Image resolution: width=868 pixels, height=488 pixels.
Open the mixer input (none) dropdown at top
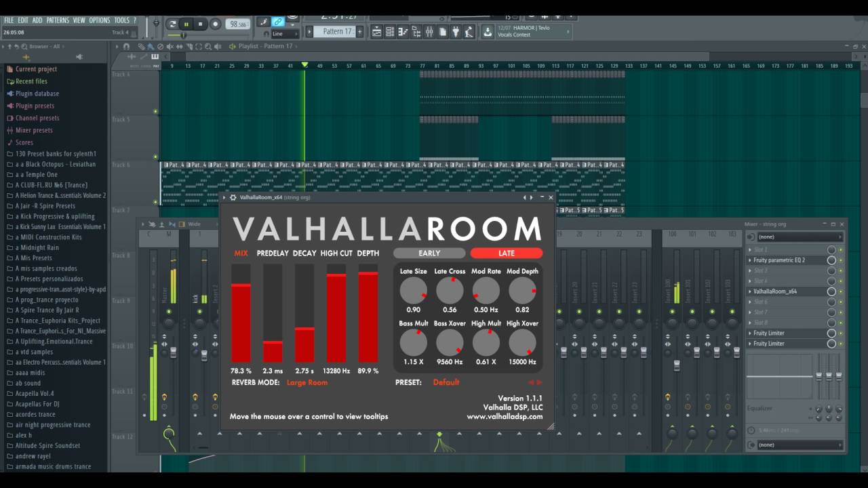click(x=800, y=237)
